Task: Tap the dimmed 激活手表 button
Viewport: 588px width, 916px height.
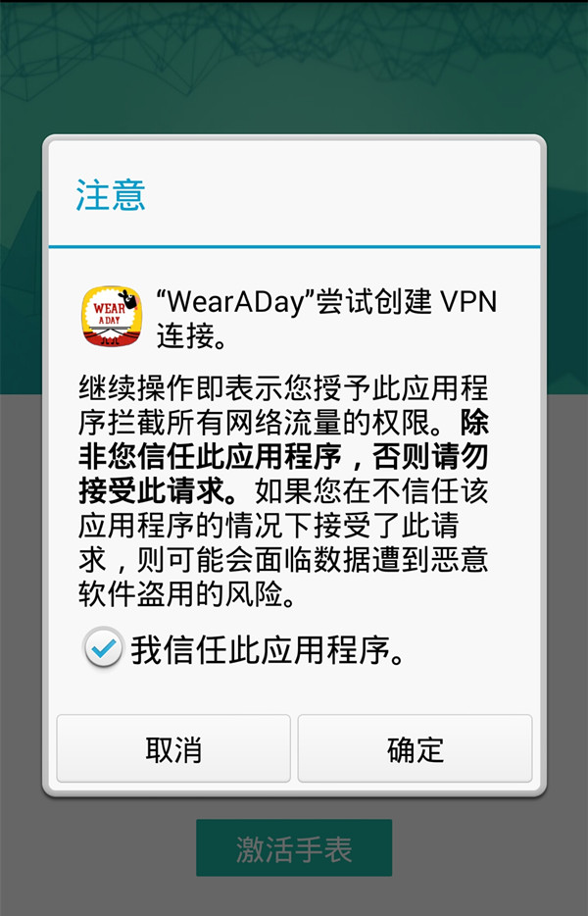Action: 294,847
